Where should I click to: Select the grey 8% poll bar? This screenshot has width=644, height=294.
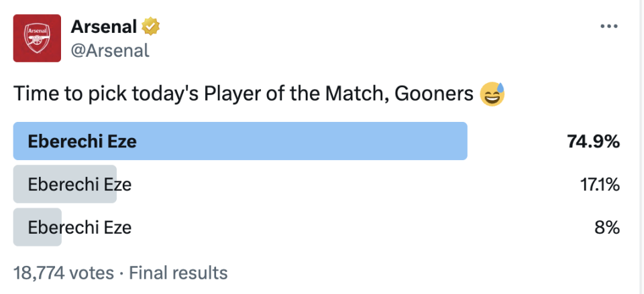coord(38,227)
